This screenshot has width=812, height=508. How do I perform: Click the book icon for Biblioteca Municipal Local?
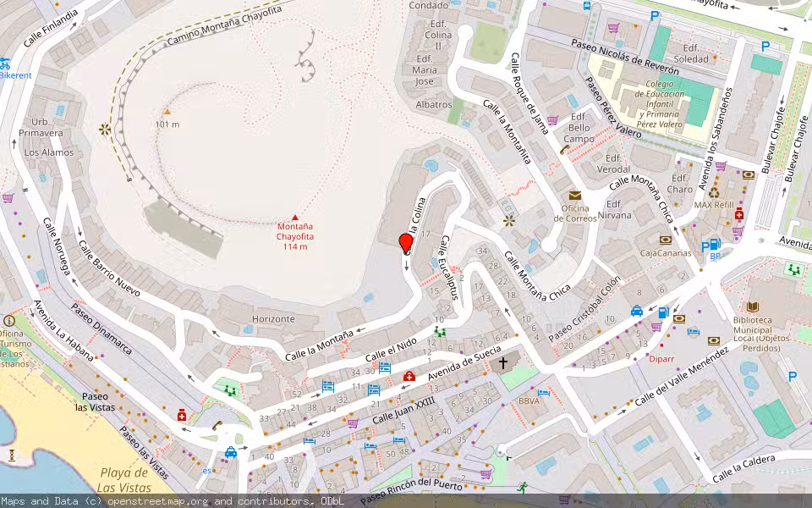[x=752, y=306]
